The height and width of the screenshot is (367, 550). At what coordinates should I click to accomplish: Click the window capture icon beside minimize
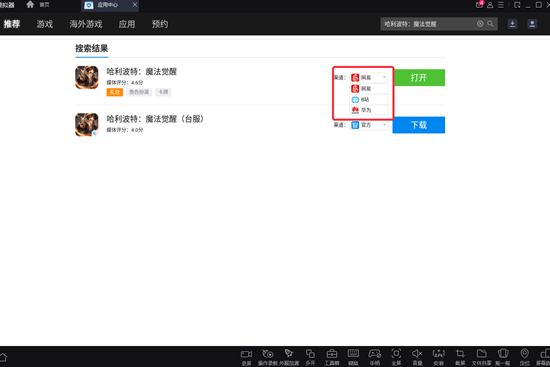pyautogui.click(x=517, y=5)
